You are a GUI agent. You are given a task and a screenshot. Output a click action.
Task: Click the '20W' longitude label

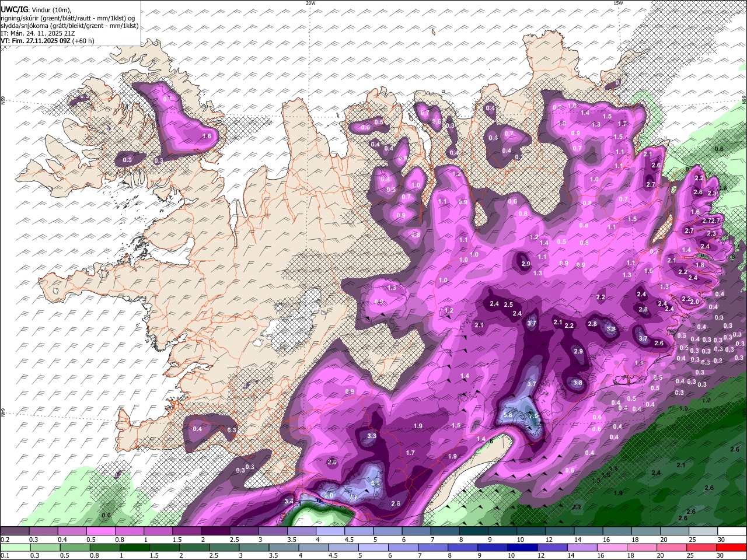(310, 3)
